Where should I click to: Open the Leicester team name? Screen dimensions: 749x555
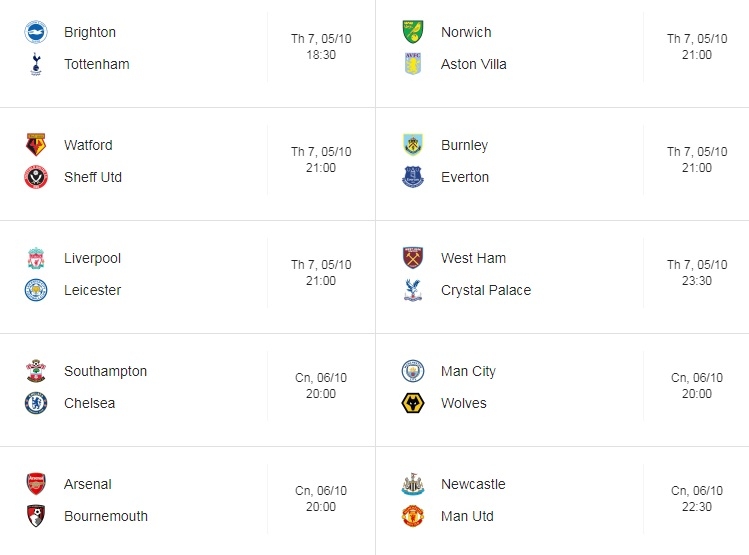93,290
